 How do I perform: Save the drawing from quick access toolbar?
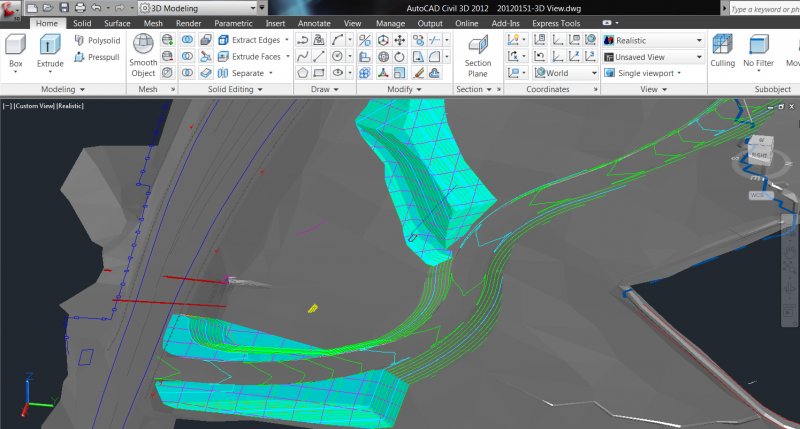(x=65, y=7)
